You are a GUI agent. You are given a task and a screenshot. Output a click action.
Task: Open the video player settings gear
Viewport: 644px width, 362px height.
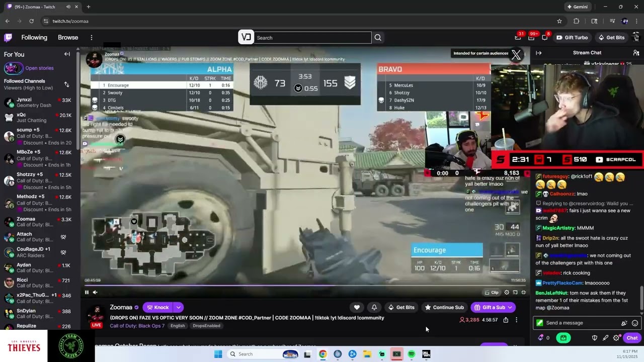pyautogui.click(x=507, y=293)
